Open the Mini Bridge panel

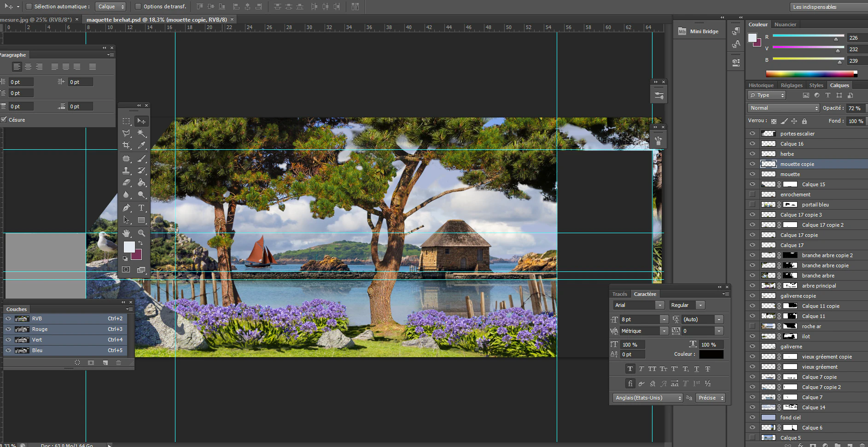698,31
